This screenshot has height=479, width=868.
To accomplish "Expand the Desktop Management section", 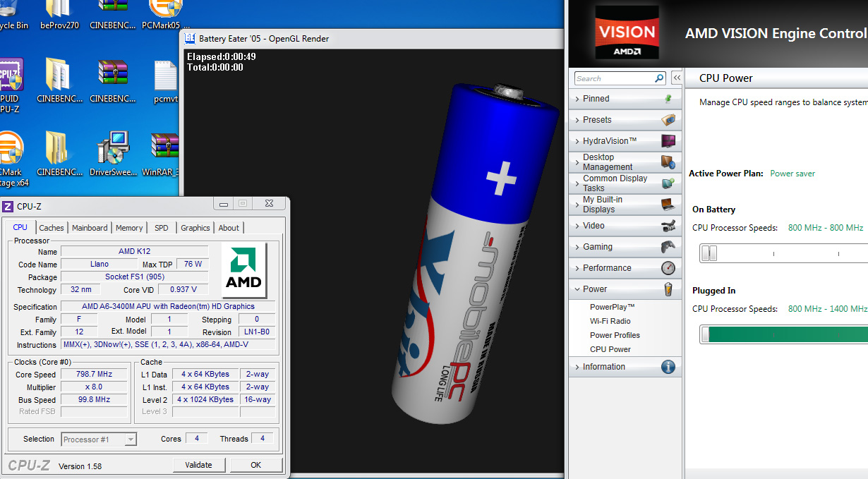I will [625, 162].
